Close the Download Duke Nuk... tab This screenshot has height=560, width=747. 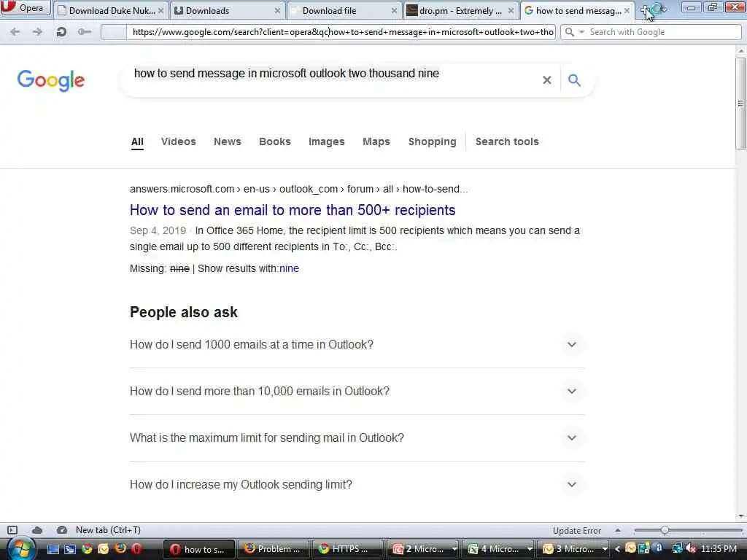coord(161,10)
